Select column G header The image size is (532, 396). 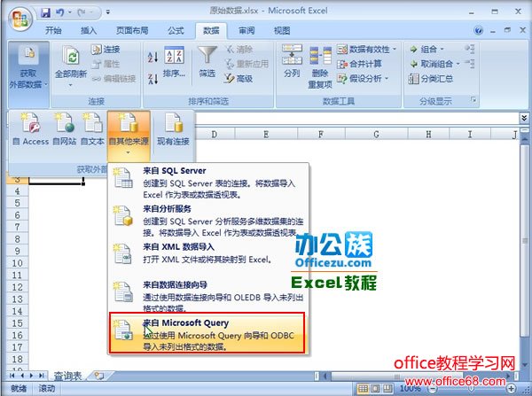coord(376,135)
